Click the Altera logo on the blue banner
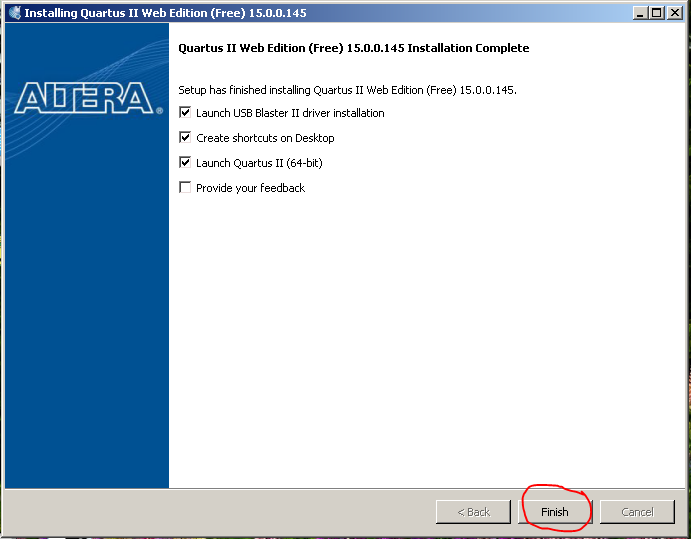This screenshot has width=691, height=539. [85, 97]
